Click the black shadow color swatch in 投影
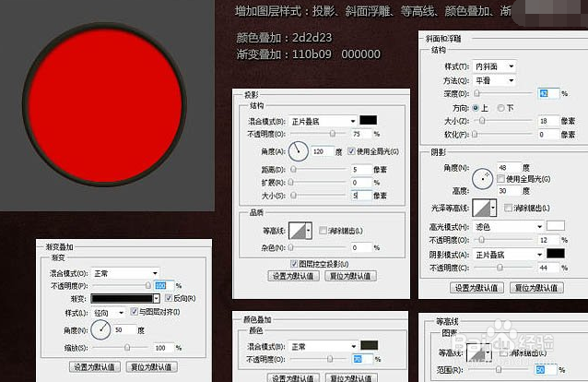Viewport: 588px width, 382px height. click(x=369, y=120)
